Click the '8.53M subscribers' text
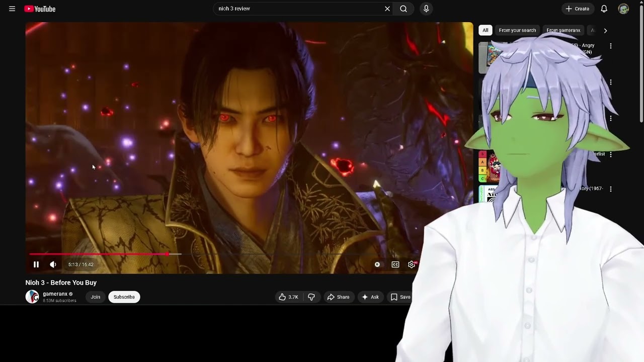The width and height of the screenshot is (644, 362). tap(59, 301)
